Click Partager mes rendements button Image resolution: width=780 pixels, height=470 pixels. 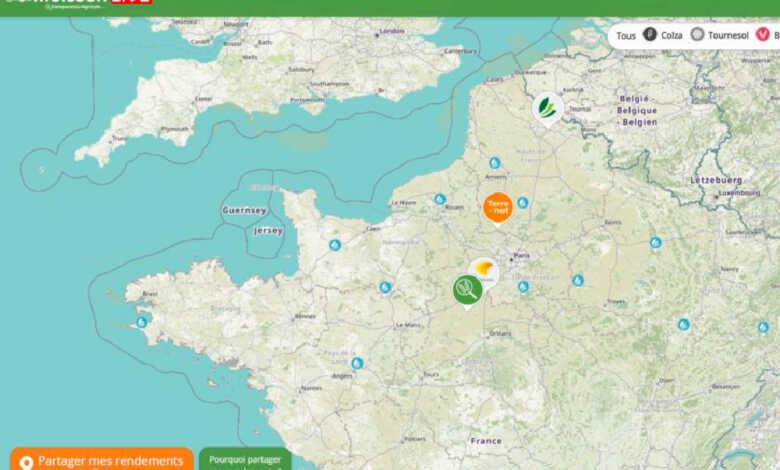(101, 460)
